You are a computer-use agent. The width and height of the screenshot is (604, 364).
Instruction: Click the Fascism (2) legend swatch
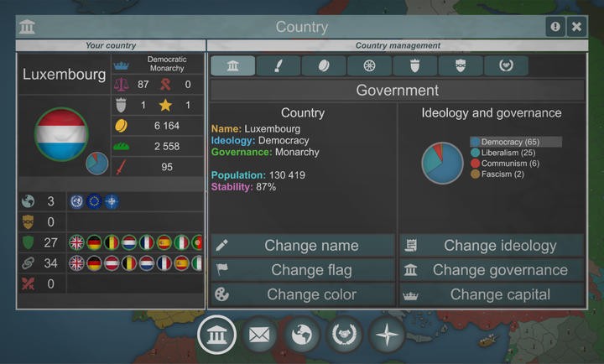(475, 174)
